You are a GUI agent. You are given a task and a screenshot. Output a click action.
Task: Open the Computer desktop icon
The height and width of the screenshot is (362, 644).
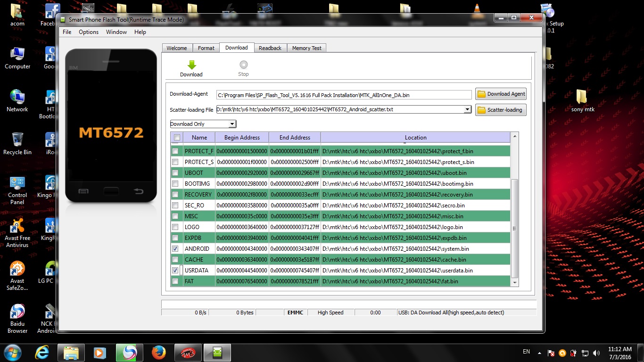[x=17, y=59]
